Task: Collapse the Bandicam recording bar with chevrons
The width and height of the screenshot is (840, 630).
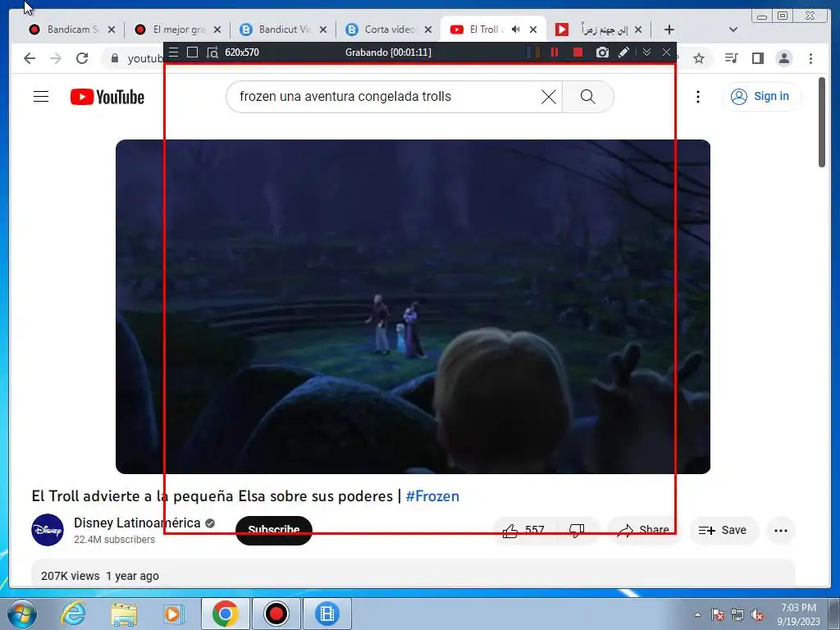Action: [x=646, y=52]
